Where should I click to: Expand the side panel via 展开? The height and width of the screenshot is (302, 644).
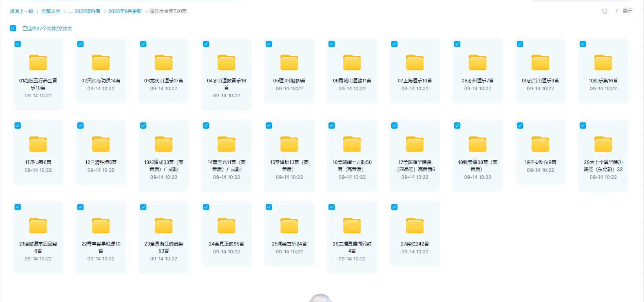pyautogui.click(x=627, y=11)
